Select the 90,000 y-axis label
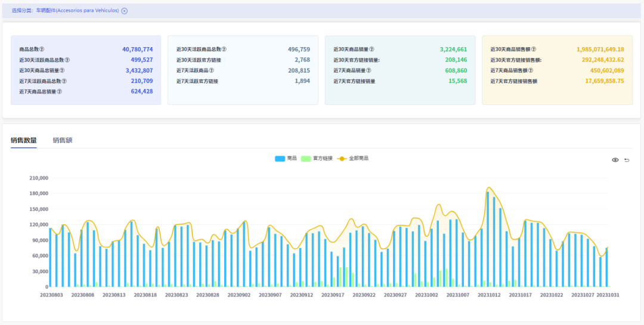The image size is (644, 325). pyautogui.click(x=40, y=240)
